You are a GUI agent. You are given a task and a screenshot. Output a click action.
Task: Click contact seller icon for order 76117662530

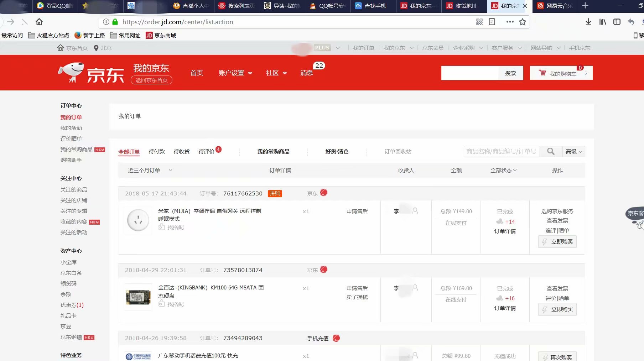click(x=324, y=193)
